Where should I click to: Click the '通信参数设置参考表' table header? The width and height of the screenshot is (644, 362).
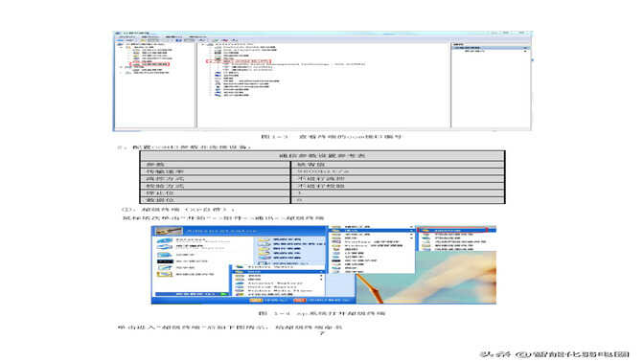pos(322,156)
